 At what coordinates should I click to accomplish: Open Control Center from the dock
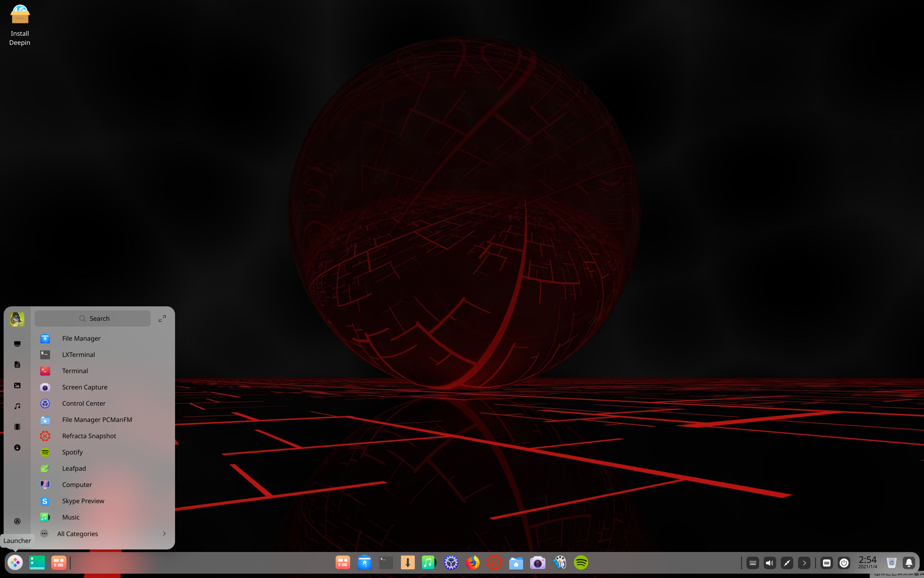point(451,562)
